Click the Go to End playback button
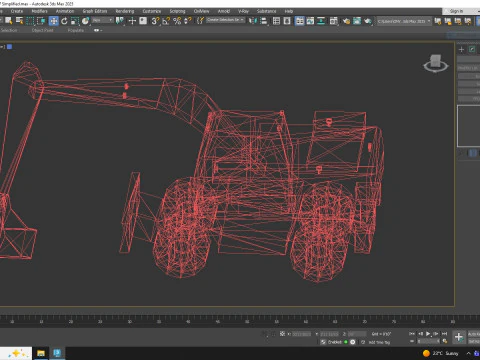This screenshot has height=360, width=480. 444,334
